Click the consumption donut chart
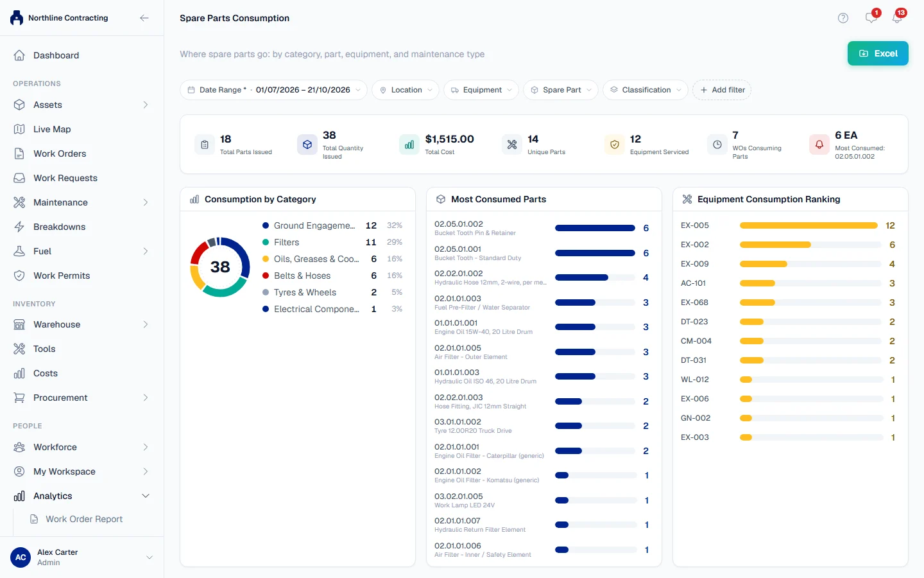Screen dimensions: 924x578 (220, 267)
